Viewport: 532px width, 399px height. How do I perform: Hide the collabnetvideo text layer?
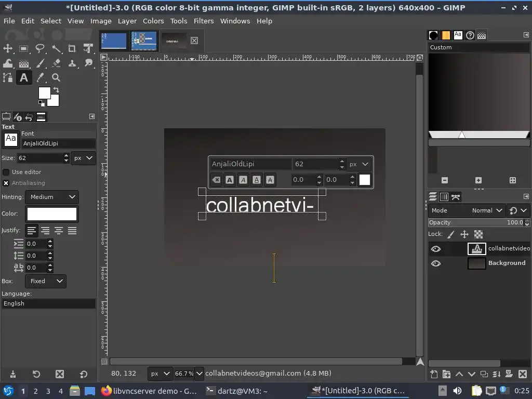tap(436, 249)
